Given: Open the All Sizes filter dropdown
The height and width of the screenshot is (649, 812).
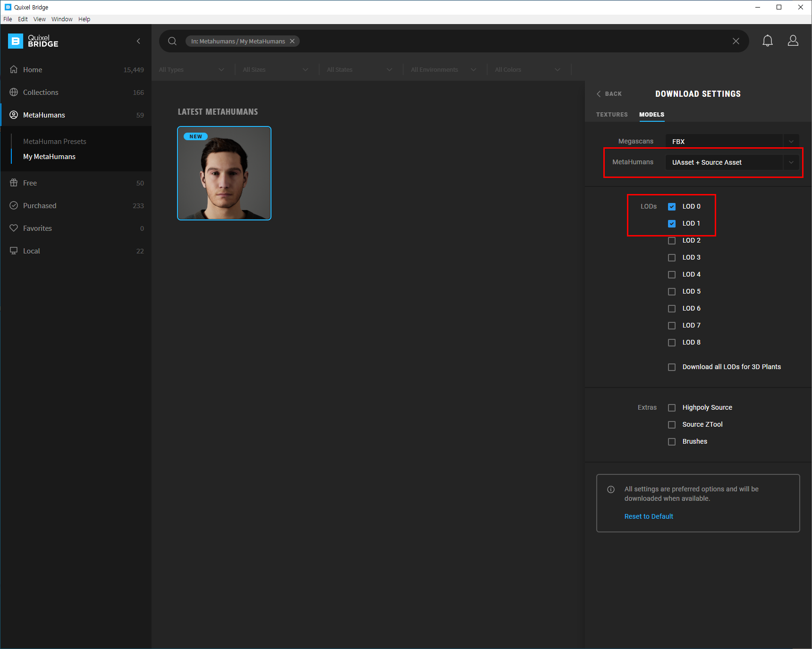Looking at the screenshot, I should (276, 69).
